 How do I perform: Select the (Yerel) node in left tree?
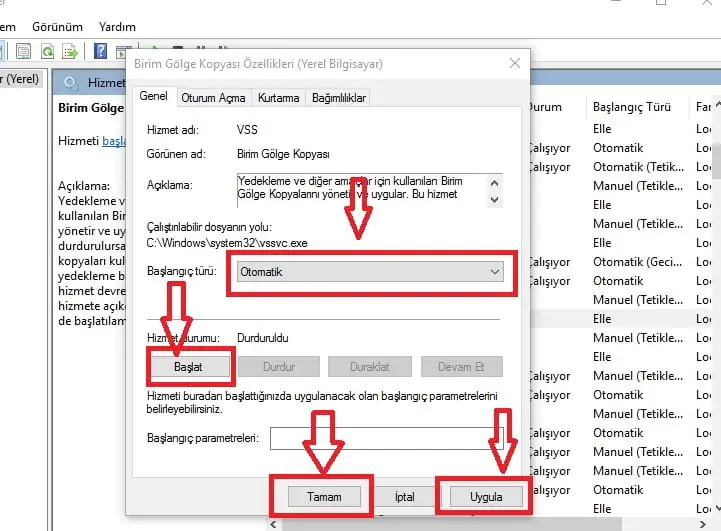tap(20, 79)
